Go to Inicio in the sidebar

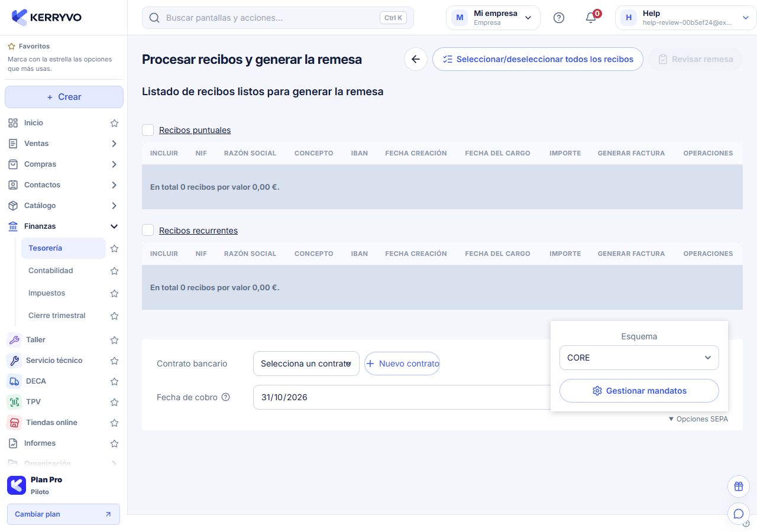pyautogui.click(x=34, y=123)
